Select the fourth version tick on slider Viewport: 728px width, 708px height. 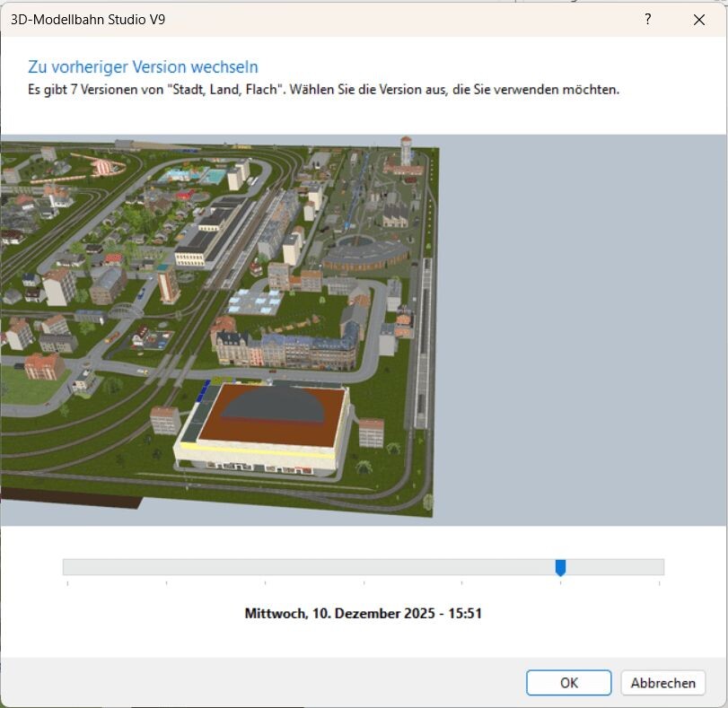(x=364, y=567)
